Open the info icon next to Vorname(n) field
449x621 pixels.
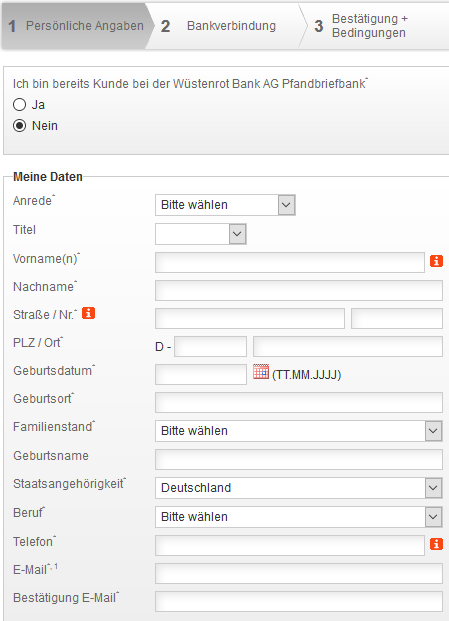[x=436, y=261]
